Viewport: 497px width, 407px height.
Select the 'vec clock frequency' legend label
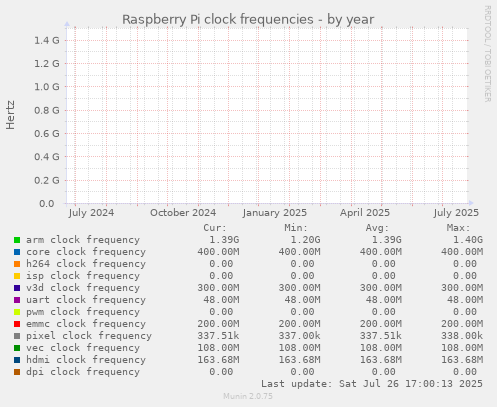click(x=83, y=348)
